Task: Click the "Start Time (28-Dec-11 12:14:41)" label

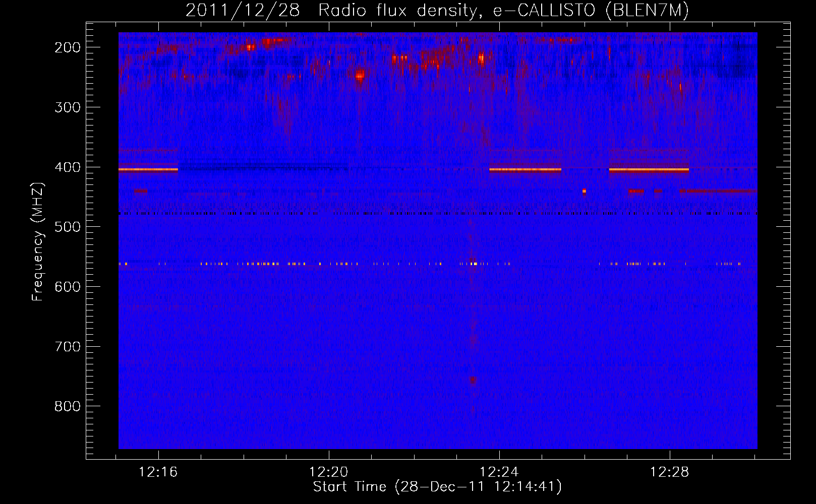Action: pos(437,487)
